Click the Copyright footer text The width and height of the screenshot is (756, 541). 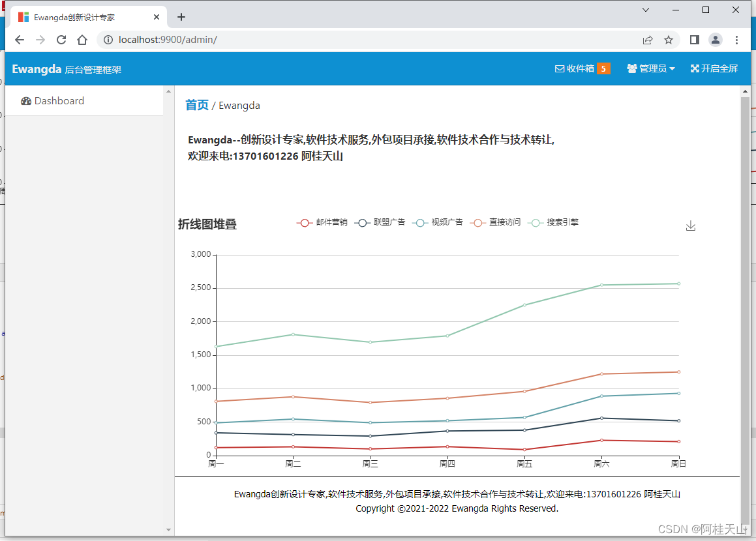pyautogui.click(x=457, y=508)
